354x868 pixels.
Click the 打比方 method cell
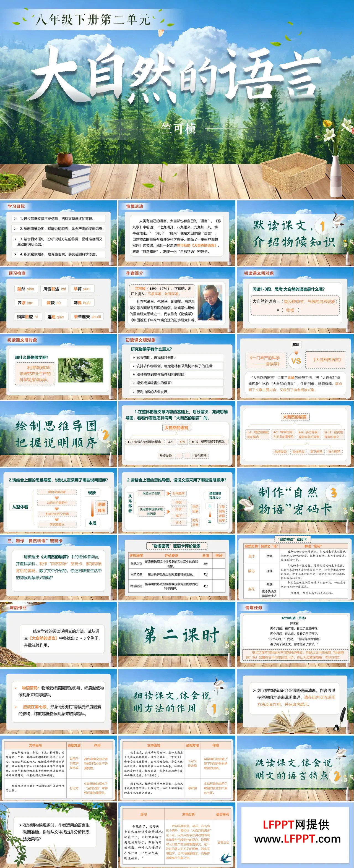coord(74,788)
